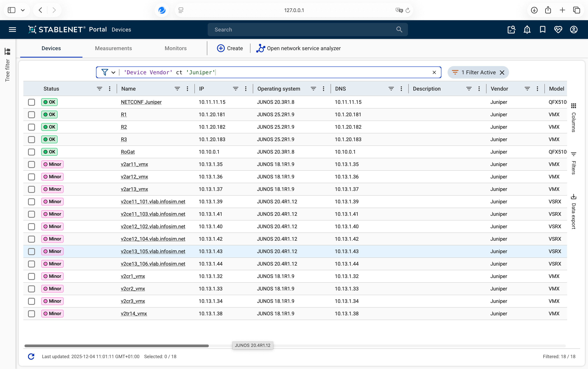Image resolution: width=588 pixels, height=369 pixels.
Task: Open the bookmarks icon in header
Action: point(542,30)
